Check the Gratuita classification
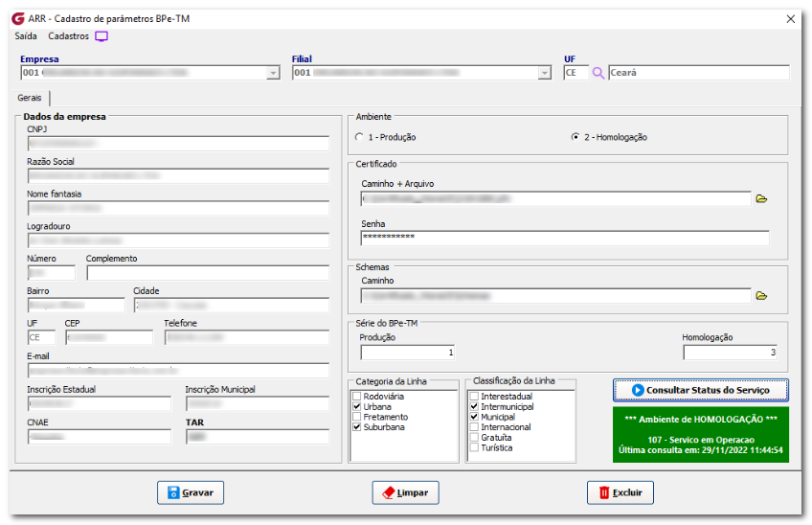 tap(474, 438)
